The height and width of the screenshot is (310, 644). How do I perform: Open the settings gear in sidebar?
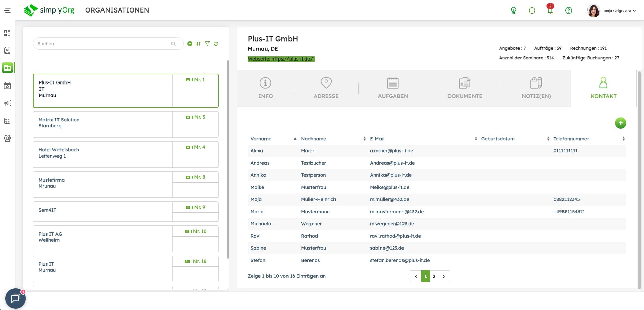(x=7, y=138)
